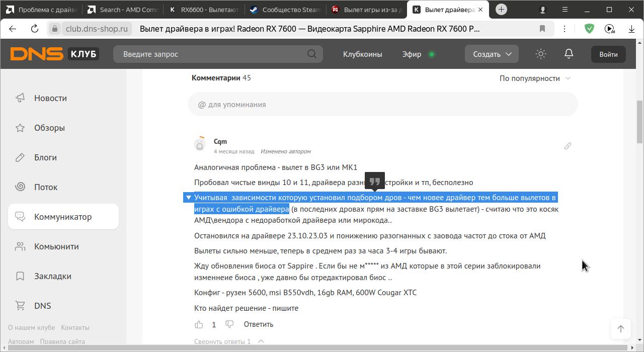Switch to Вылет игры из-за tab

(367, 10)
